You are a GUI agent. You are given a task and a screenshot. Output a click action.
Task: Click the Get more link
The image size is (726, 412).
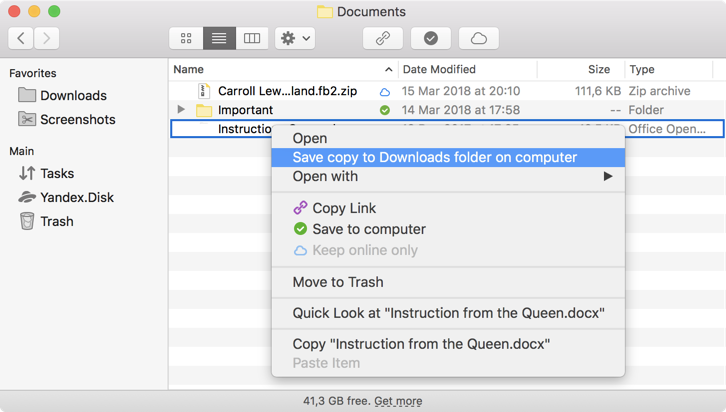(398, 401)
